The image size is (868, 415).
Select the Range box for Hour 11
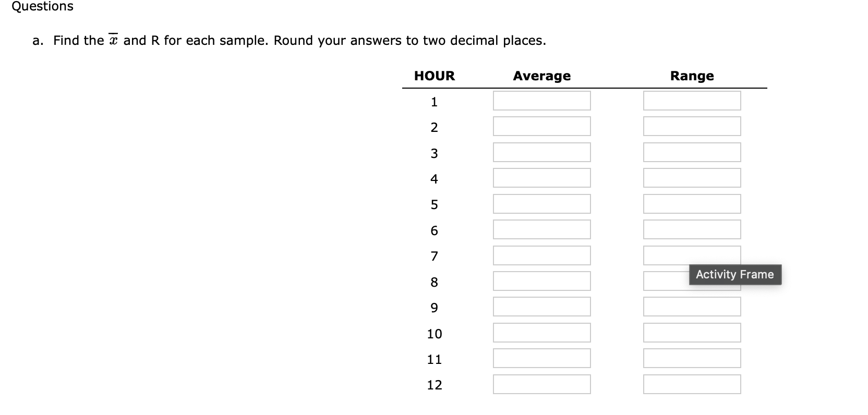pos(692,358)
